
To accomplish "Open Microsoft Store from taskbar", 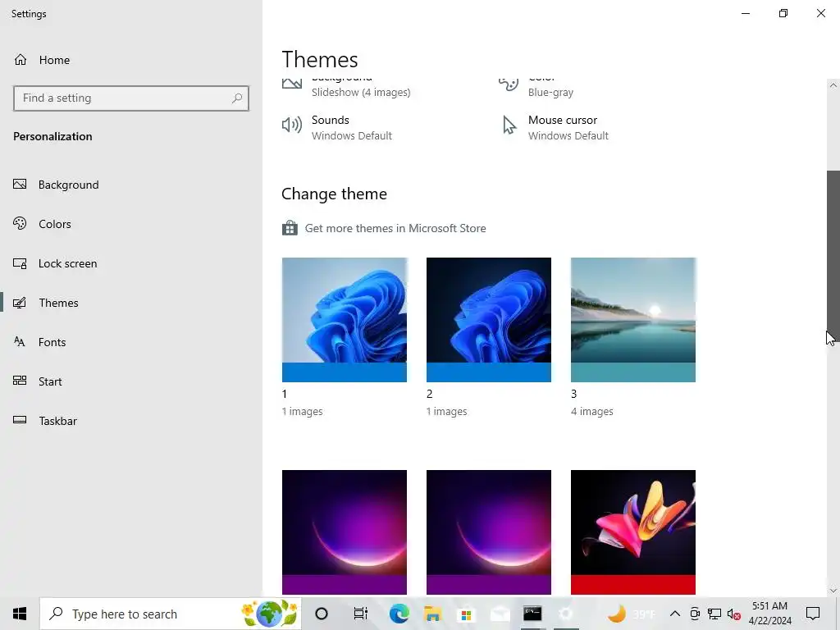I will pyautogui.click(x=466, y=614).
